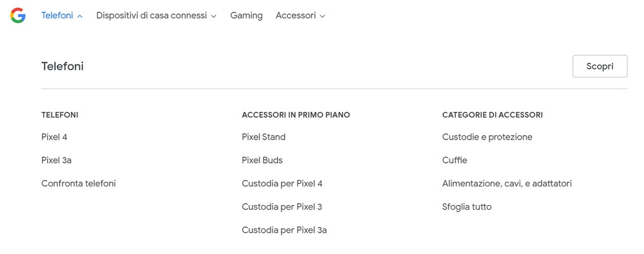Image resolution: width=644 pixels, height=254 pixels.
Task: Select Custodia per Pixel 4
Action: (282, 183)
